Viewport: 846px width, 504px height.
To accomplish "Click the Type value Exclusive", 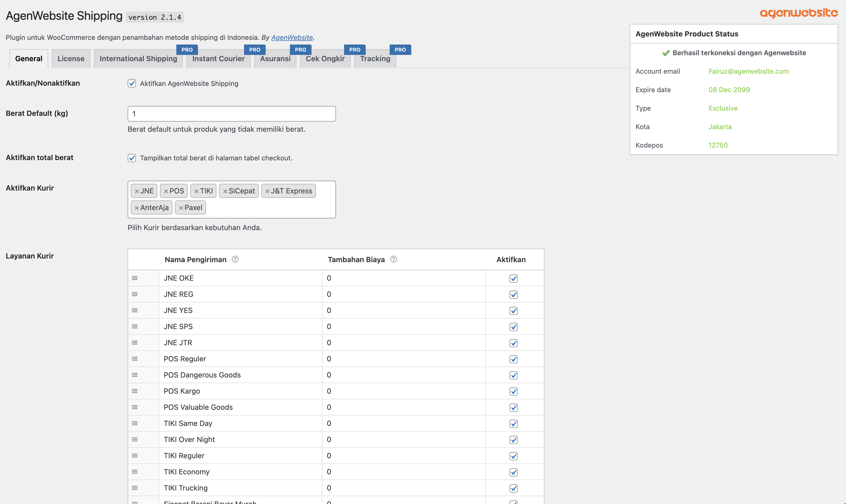I will (x=723, y=108).
